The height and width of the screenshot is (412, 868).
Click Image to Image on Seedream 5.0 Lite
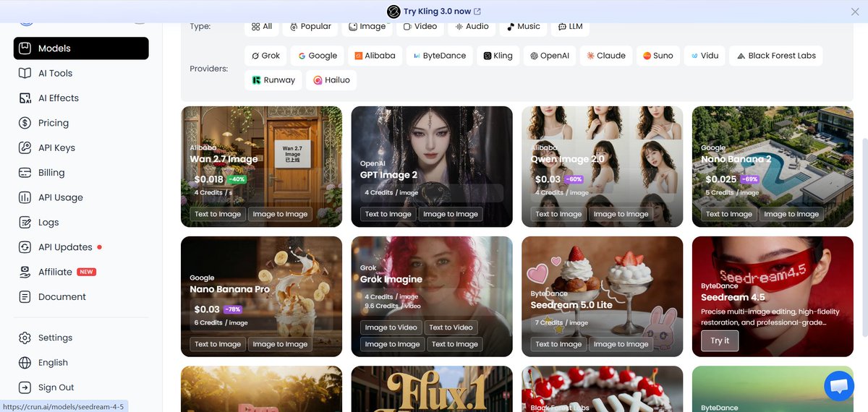[621, 344]
